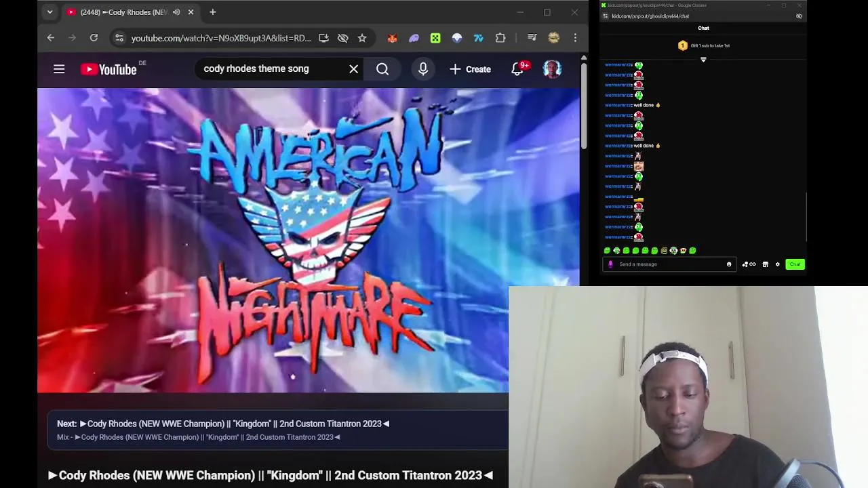Expand the Kick gift leaderboard arrow
Viewport: 868px width, 488px height.
(703, 60)
